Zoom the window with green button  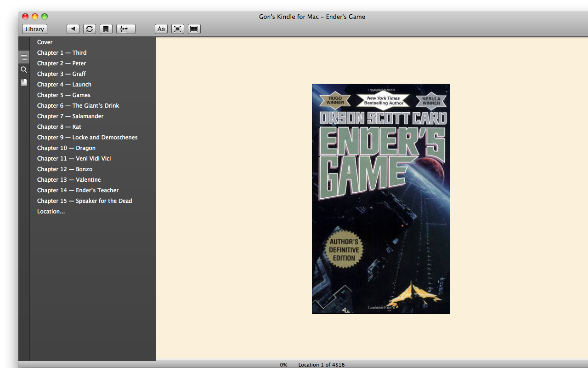tap(45, 17)
